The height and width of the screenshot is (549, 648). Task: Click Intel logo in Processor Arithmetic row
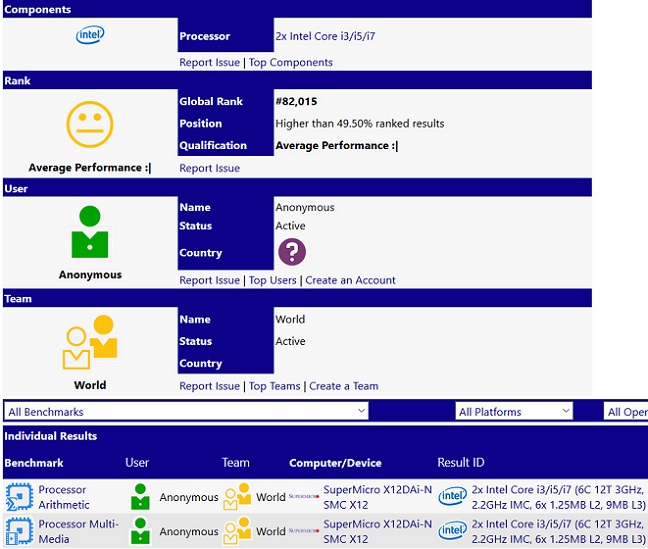tap(453, 496)
